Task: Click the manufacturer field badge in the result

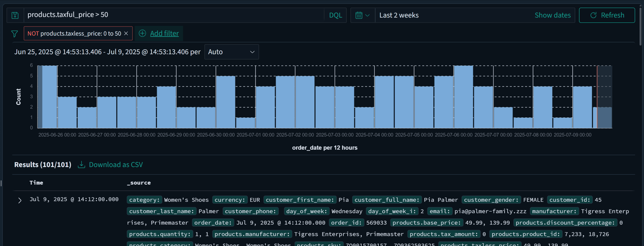Action: 554,211
